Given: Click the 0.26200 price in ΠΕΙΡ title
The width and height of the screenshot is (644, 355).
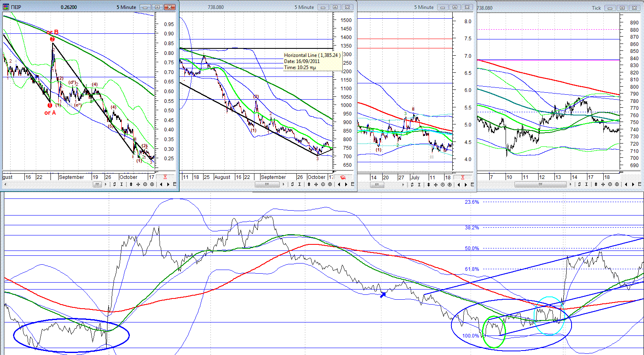Looking at the screenshot, I should [69, 7].
